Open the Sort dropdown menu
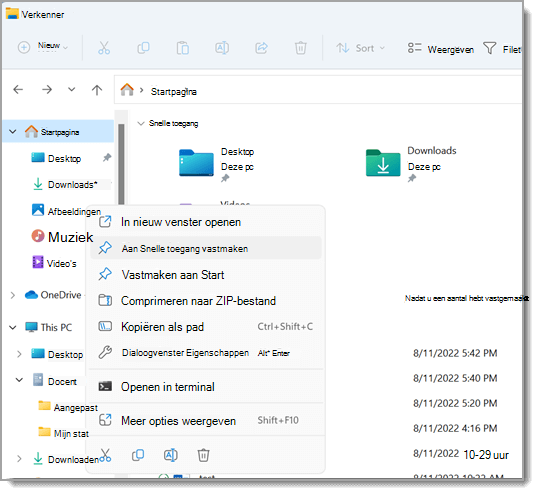Image resolution: width=539 pixels, height=496 pixels. coord(360,48)
